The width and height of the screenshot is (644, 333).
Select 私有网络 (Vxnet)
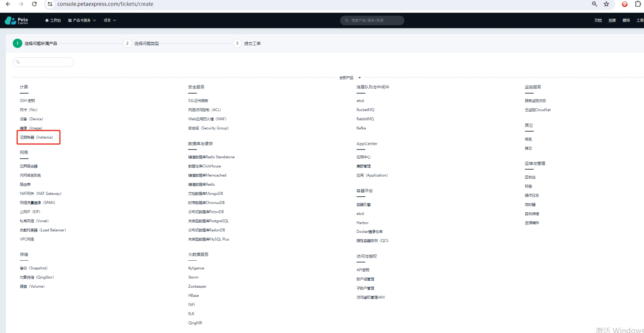(34, 221)
